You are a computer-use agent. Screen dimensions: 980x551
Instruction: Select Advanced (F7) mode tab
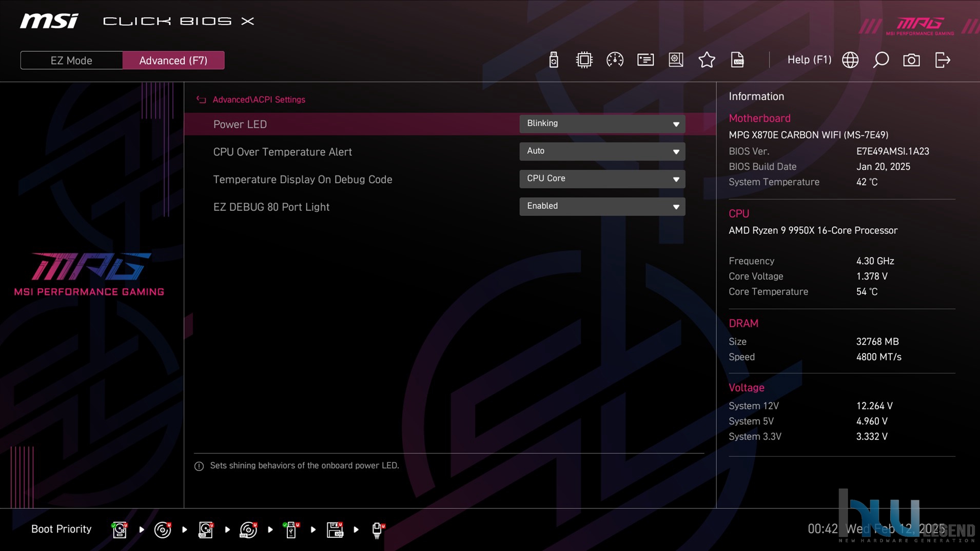click(173, 60)
